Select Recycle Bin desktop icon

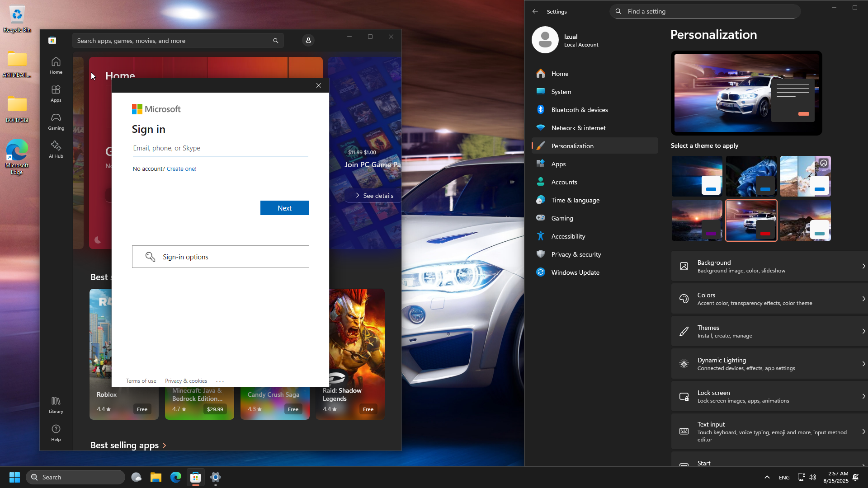tap(17, 19)
